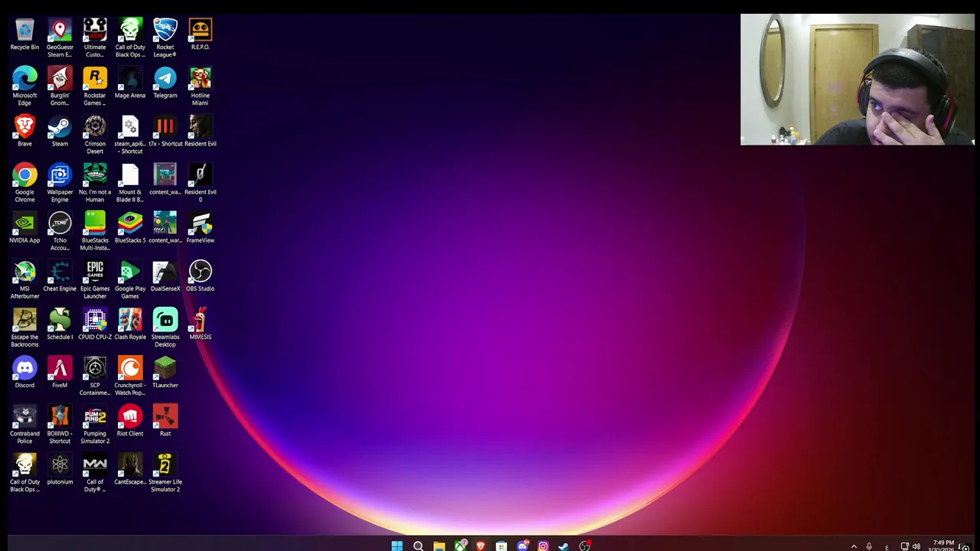This screenshot has height=551, width=980.
Task: Open Google Play Games shortcut
Action: point(130,279)
